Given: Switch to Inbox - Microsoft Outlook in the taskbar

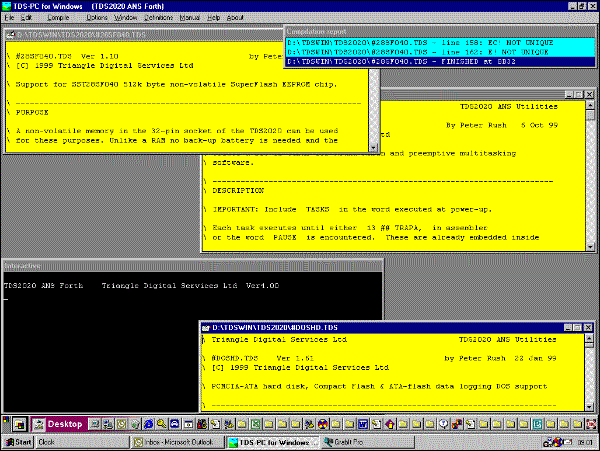Looking at the screenshot, I should 178,442.
